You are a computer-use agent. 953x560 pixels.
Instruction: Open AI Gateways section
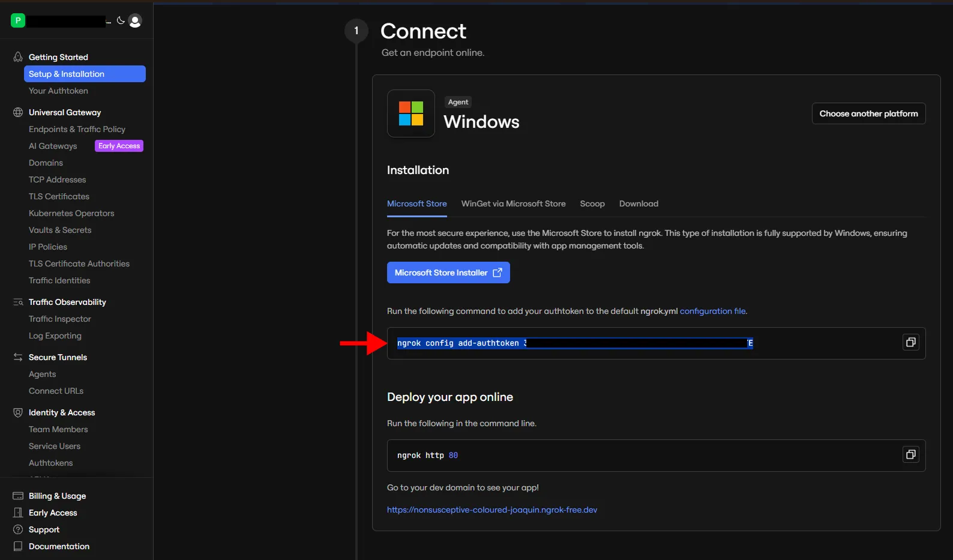53,146
